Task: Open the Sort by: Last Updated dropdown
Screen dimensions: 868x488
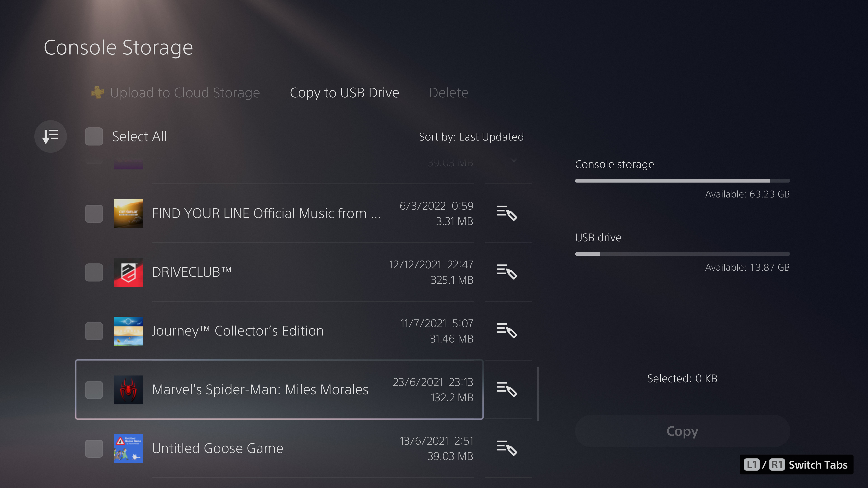Action: (471, 137)
